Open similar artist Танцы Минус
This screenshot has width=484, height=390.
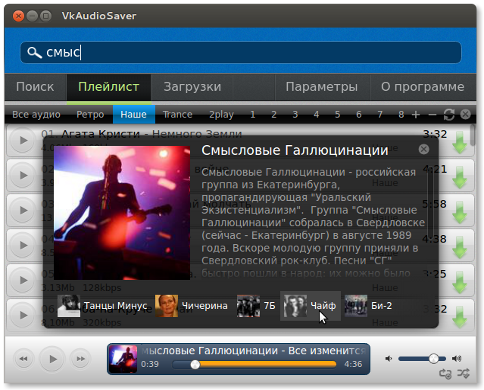(102, 306)
